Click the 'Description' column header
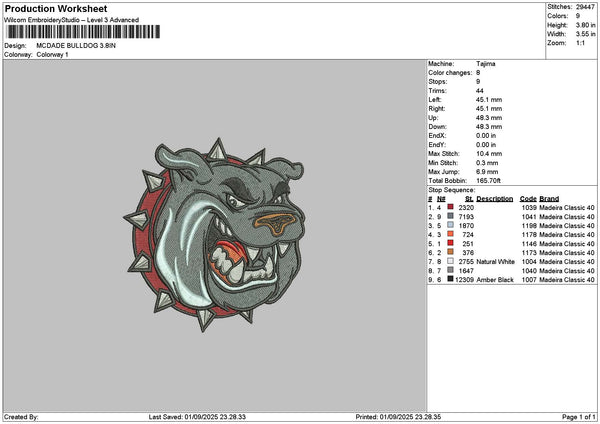The height and width of the screenshot is (424, 600). tap(495, 199)
